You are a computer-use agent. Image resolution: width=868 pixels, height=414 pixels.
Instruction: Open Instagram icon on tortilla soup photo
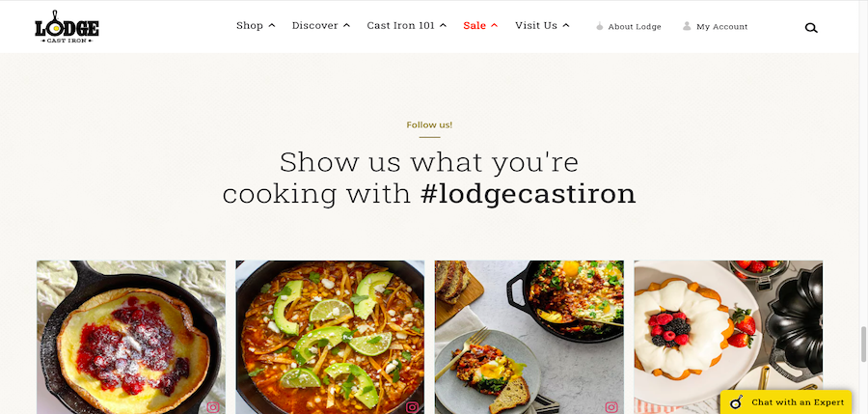pos(413,407)
